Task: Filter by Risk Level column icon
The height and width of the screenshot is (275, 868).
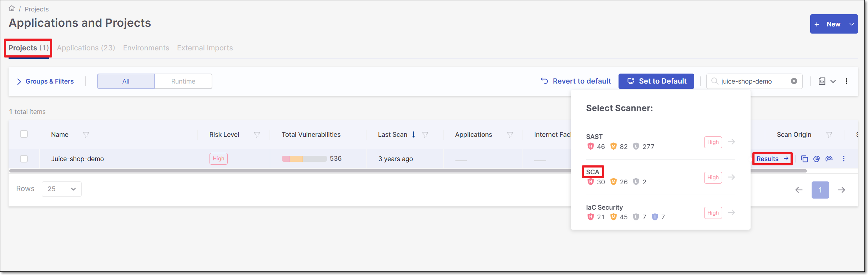Action: (257, 135)
